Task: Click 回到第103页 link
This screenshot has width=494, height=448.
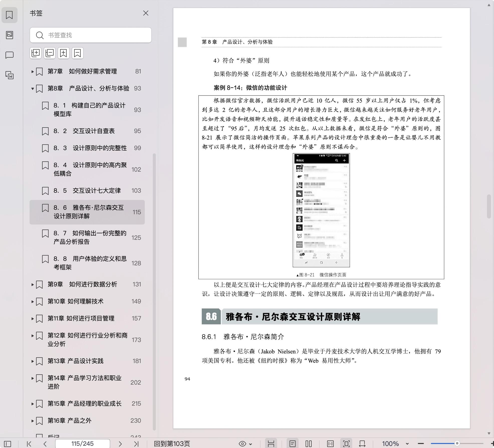Action: pyautogui.click(x=172, y=444)
